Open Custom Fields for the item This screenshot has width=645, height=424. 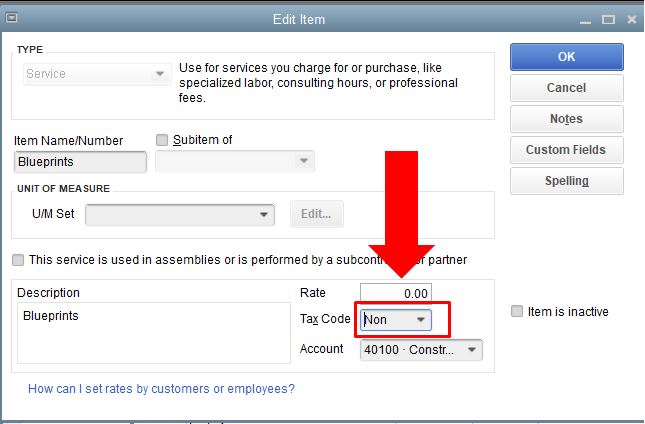[567, 150]
